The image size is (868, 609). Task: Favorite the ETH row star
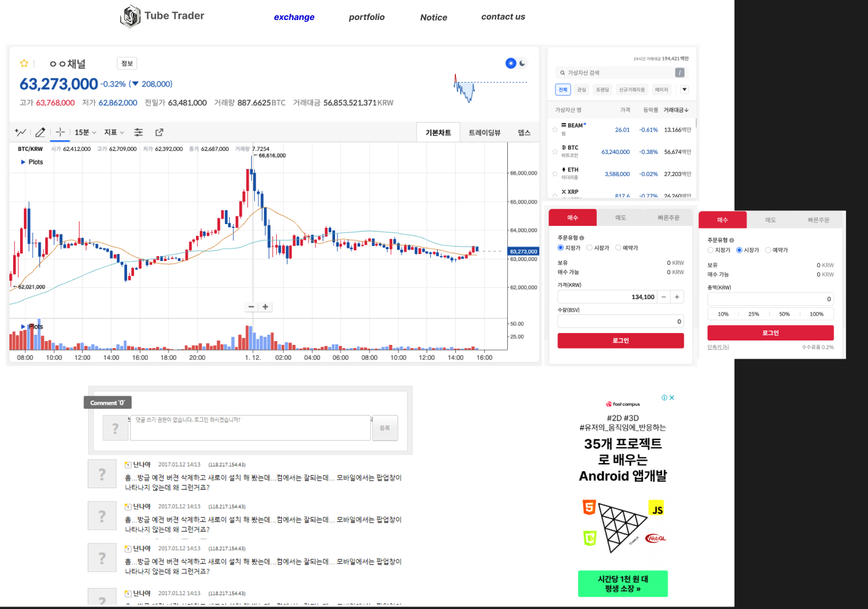coord(555,174)
